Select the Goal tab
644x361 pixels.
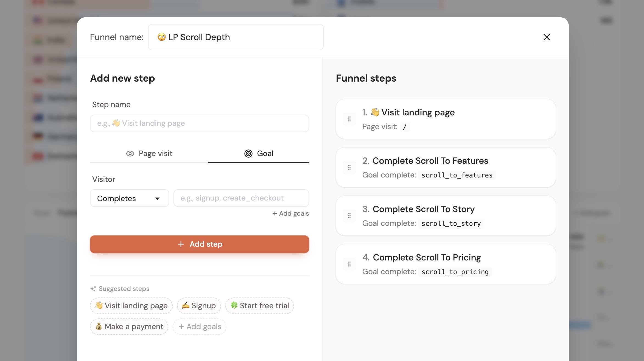259,154
